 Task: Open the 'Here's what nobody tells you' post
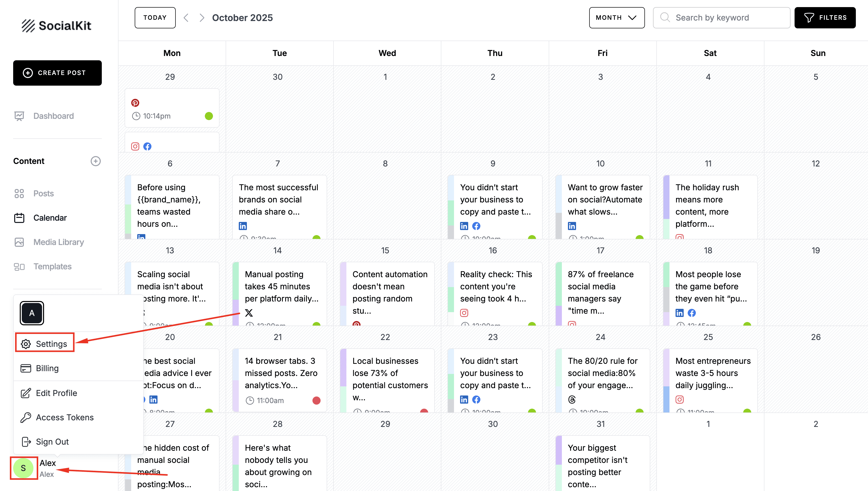pos(279,463)
